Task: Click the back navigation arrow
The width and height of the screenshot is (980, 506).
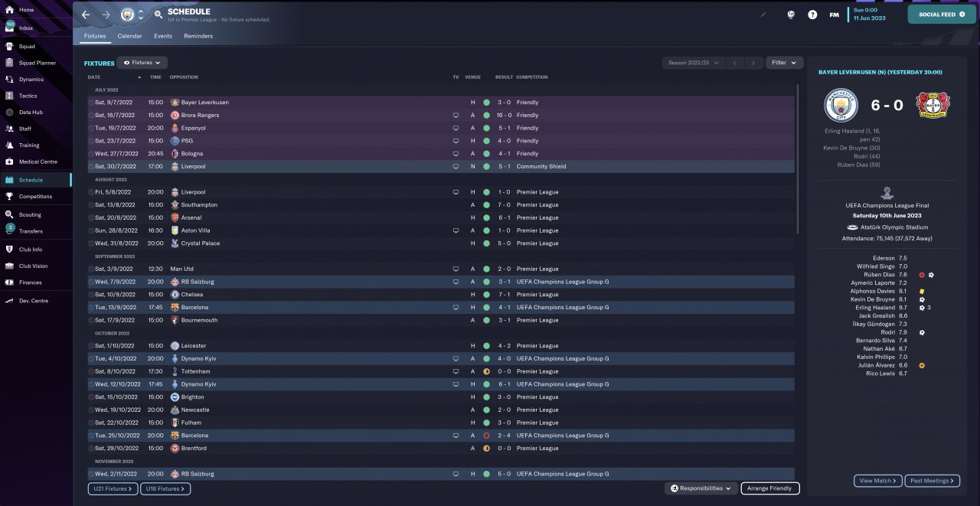Action: point(86,15)
